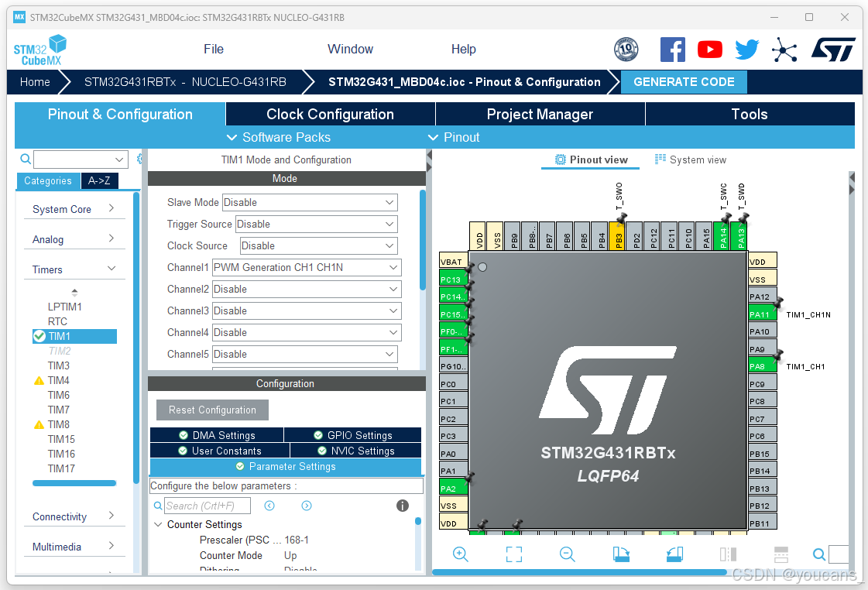Click the split horizontal view icon
868x590 pixels.
tap(781, 554)
